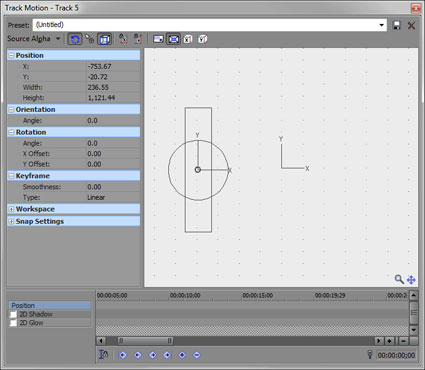Collapse the Rotation section
The height and width of the screenshot is (370, 425).
pos(11,132)
